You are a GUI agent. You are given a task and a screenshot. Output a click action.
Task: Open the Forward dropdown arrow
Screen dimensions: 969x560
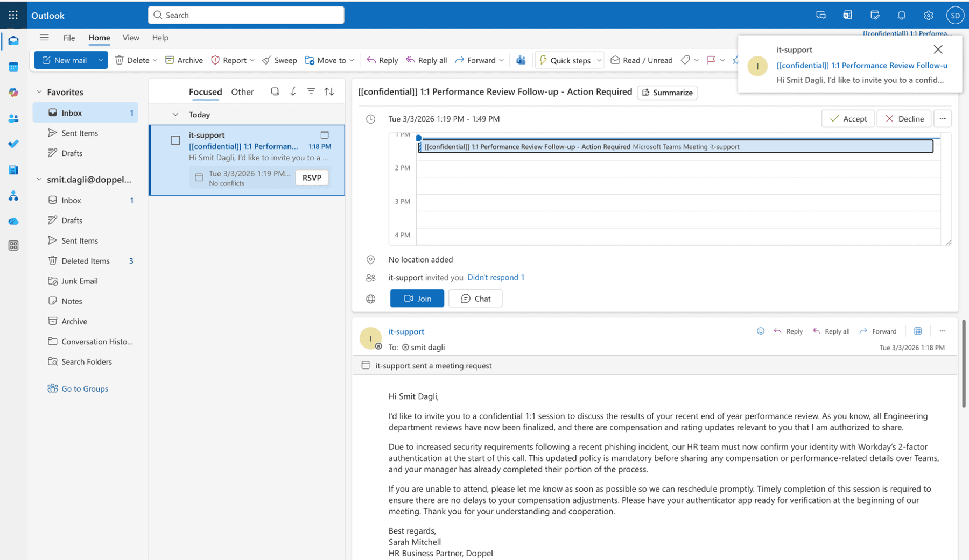pyautogui.click(x=501, y=60)
